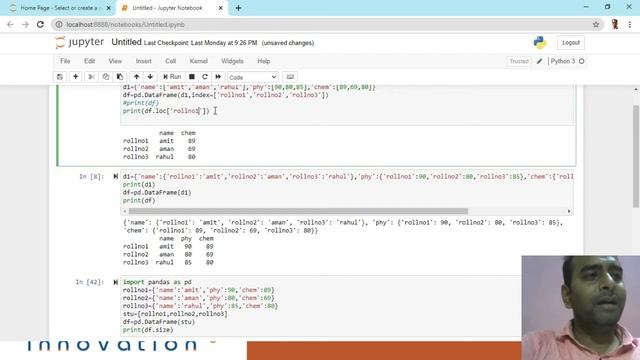This screenshot has height=360, width=640.
Task: Click the print(df.size) line
Action: (x=148, y=330)
